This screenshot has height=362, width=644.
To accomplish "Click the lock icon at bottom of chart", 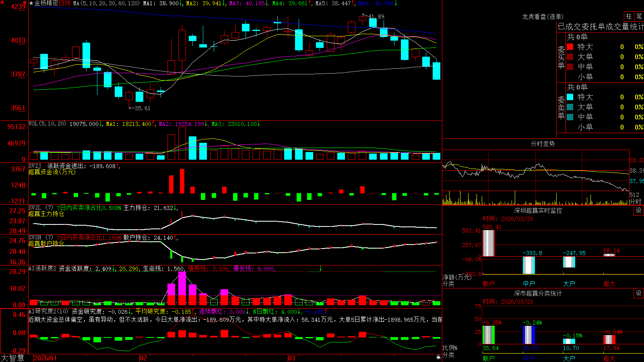I will 438,357.
